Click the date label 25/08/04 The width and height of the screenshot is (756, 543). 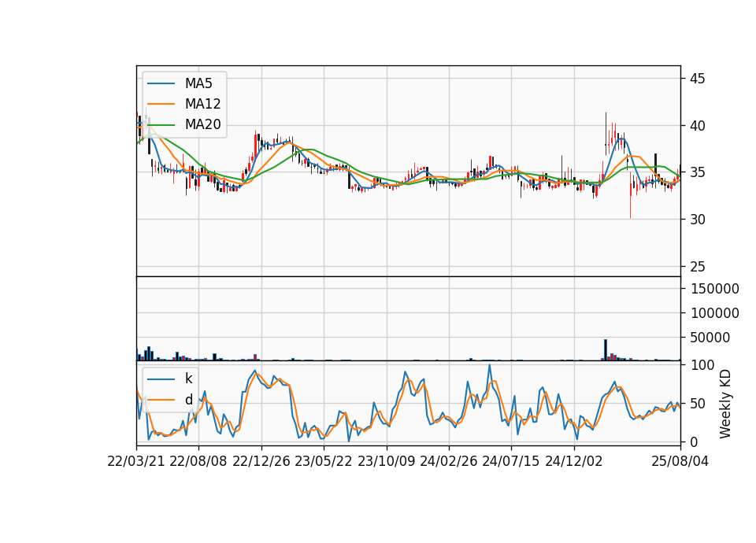pyautogui.click(x=680, y=461)
